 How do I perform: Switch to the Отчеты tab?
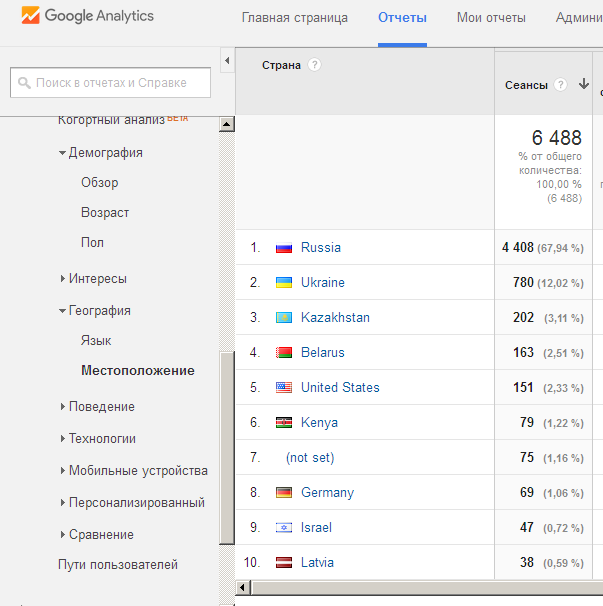pos(402,18)
